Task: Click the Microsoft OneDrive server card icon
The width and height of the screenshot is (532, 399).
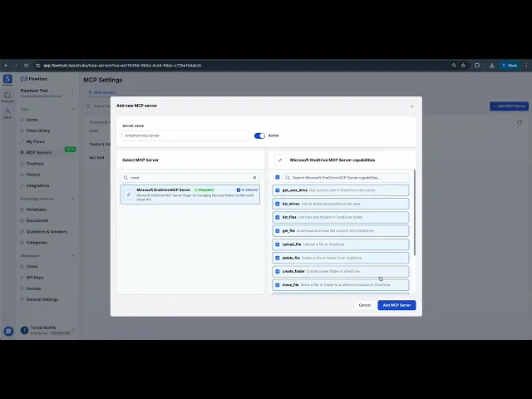Action: click(129, 195)
